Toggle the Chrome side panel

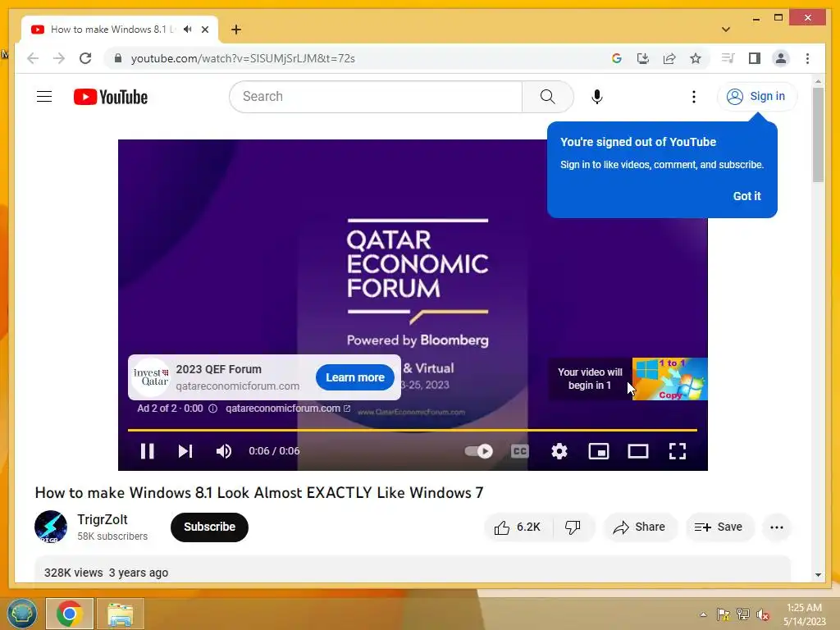click(755, 58)
